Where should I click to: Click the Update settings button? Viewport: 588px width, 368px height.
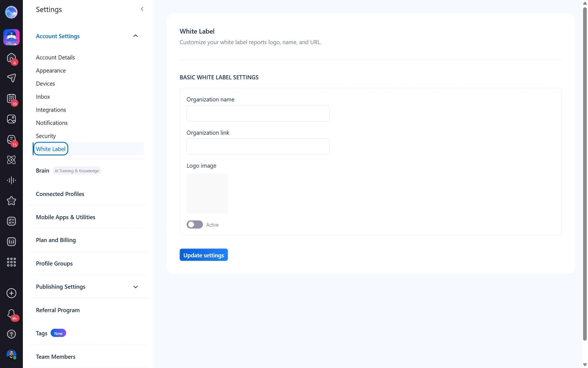pos(204,255)
